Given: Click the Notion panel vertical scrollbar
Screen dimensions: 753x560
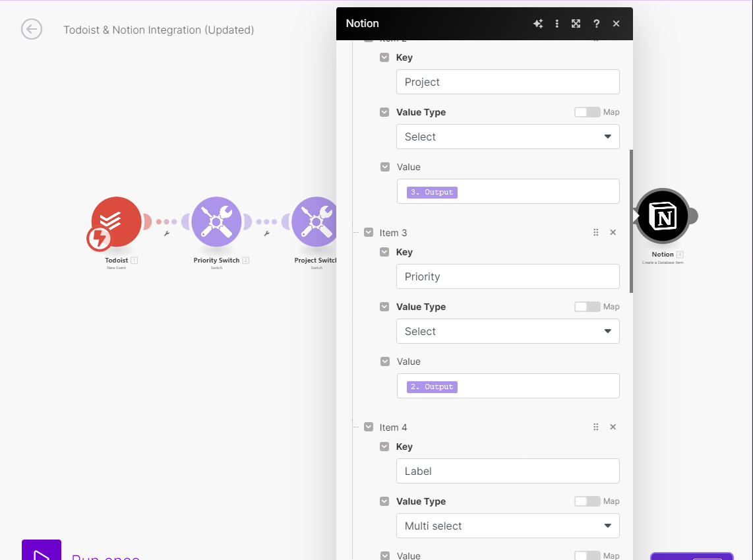Looking at the screenshot, I should pos(631,221).
